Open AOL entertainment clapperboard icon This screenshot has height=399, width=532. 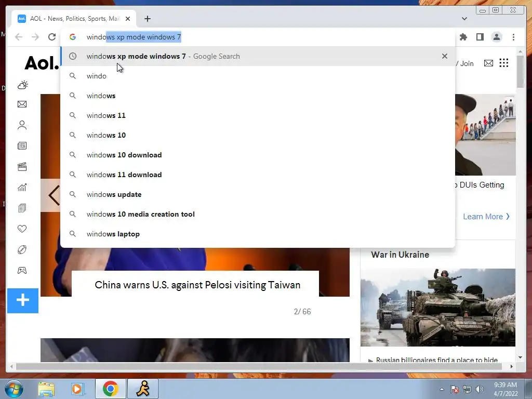click(x=22, y=167)
